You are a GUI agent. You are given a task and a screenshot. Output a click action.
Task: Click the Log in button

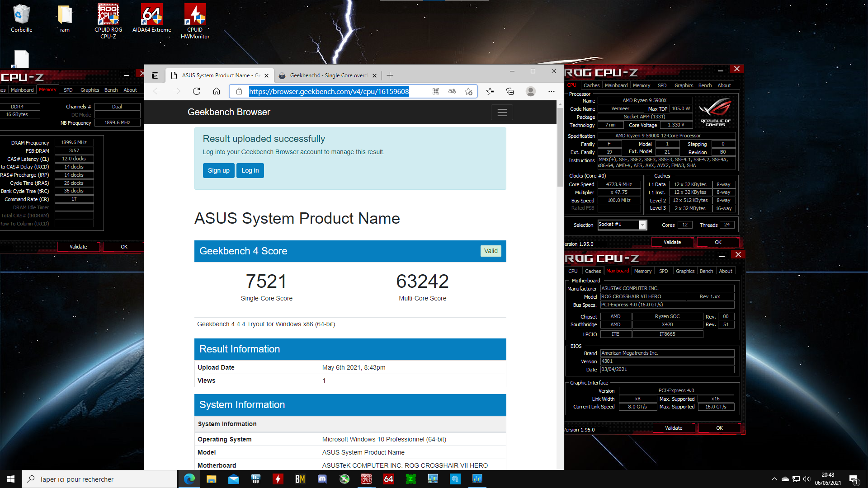[250, 170]
